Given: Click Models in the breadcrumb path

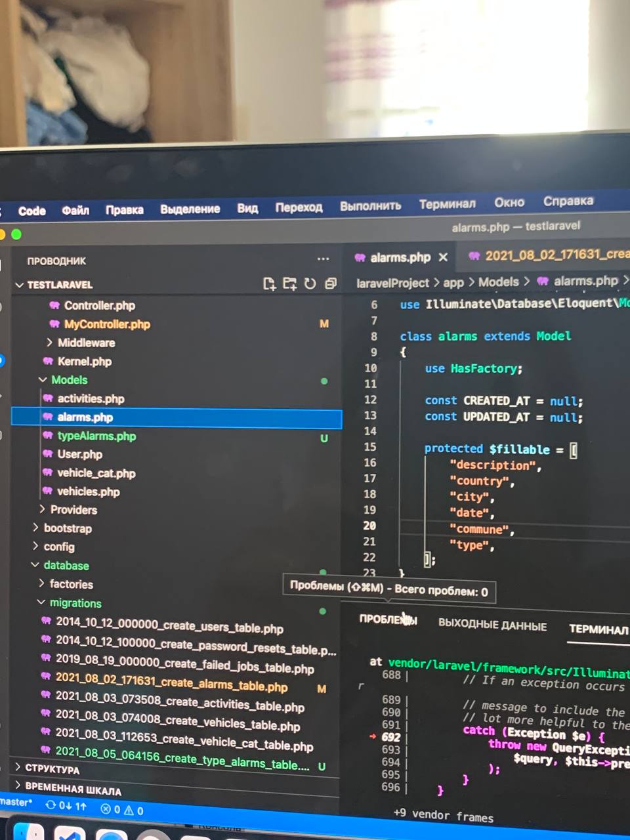Looking at the screenshot, I should [498, 282].
